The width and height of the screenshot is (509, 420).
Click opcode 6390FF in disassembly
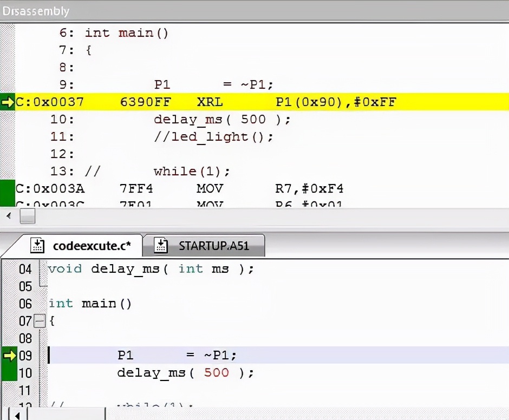point(146,102)
